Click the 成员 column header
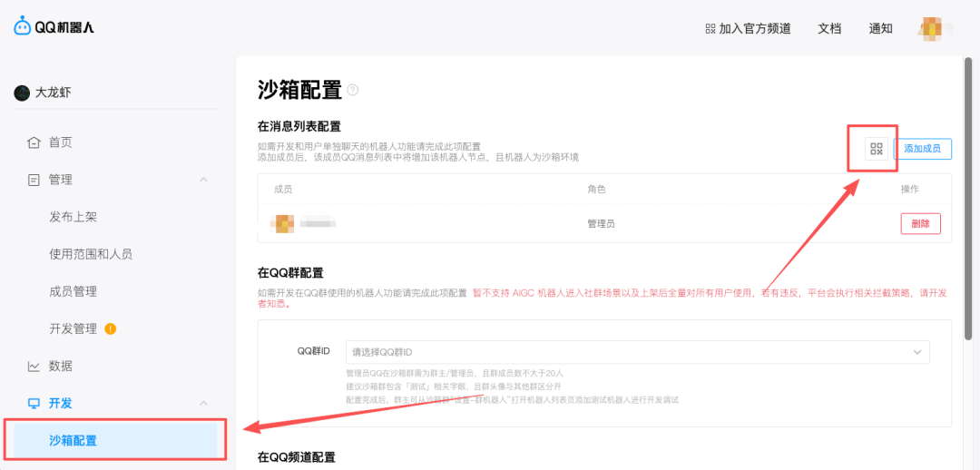The image size is (980, 470). coord(283,189)
